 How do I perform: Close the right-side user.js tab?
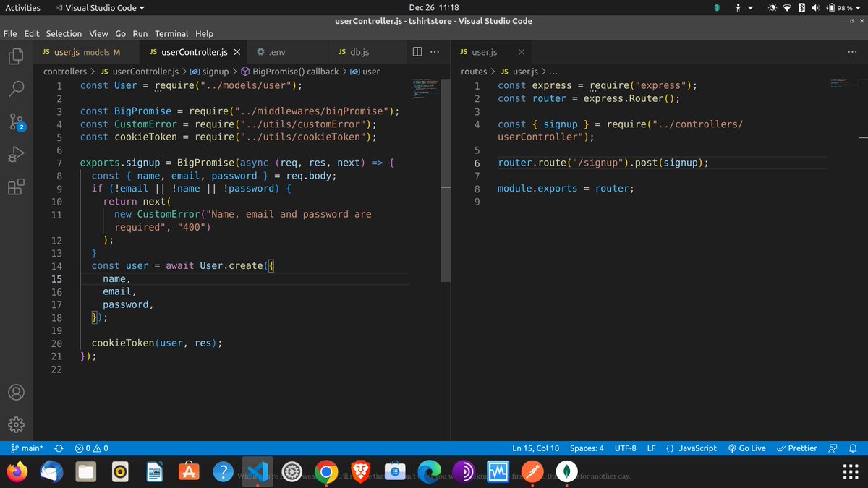point(521,52)
